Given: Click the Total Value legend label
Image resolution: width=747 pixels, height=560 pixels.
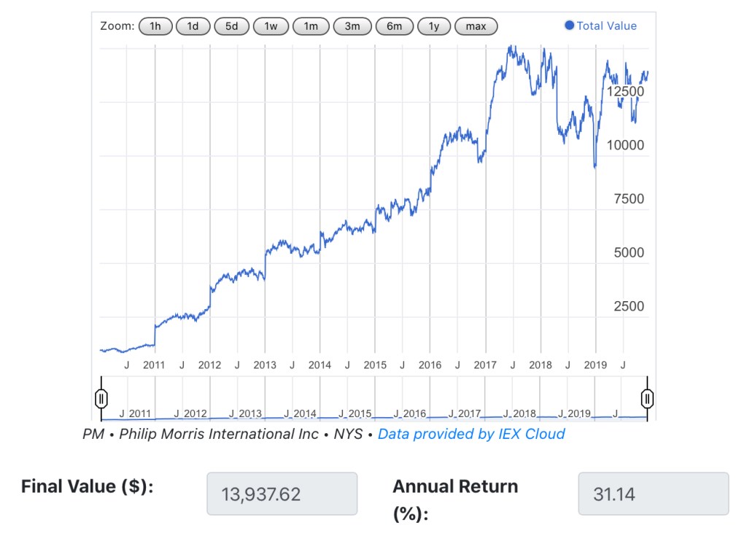Looking at the screenshot, I should point(606,26).
